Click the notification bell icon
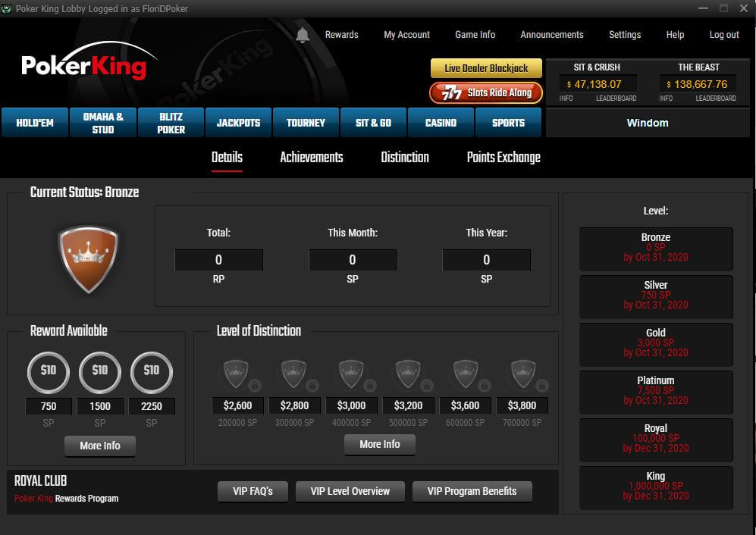The width and height of the screenshot is (756, 535). 303,35
